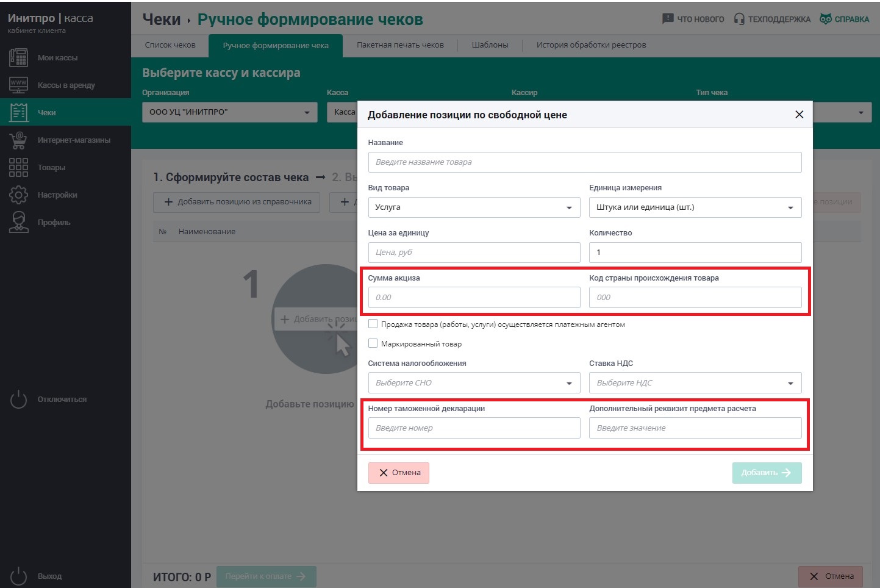
Task: Click the Профиль user icon
Action: pos(18,222)
